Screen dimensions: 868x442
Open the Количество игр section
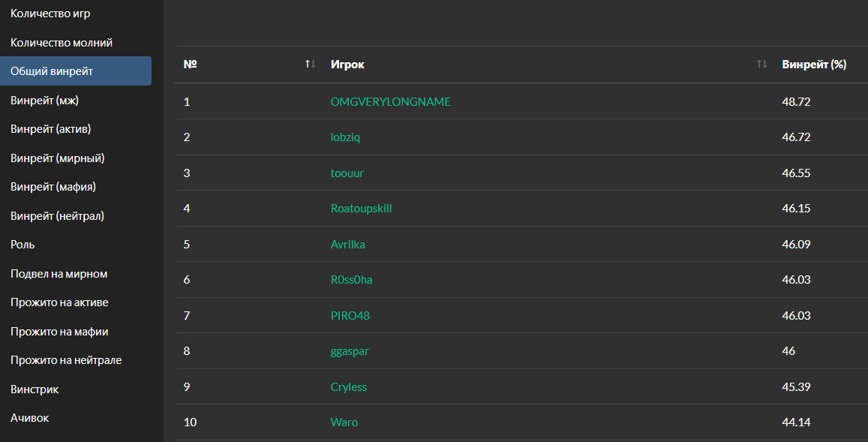click(50, 14)
